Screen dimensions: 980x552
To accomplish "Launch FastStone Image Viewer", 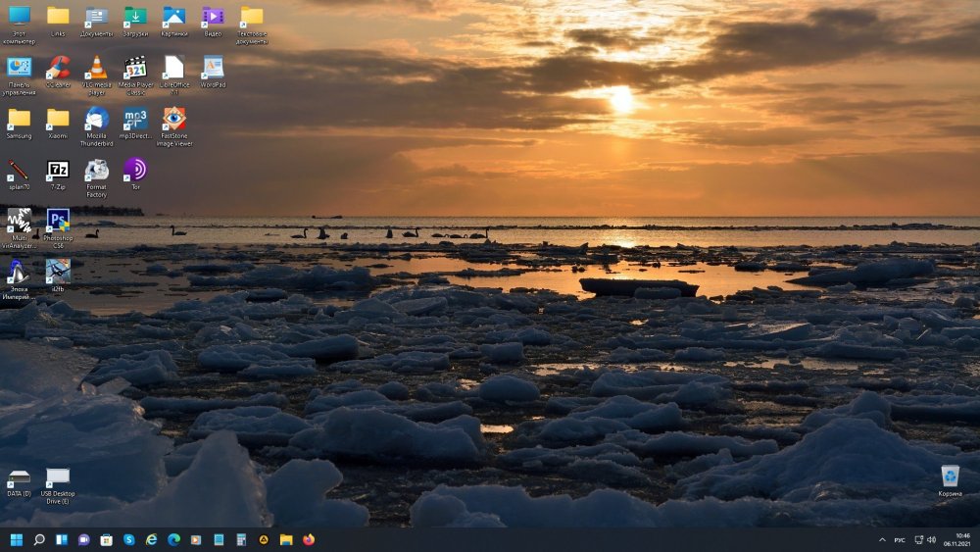I will (x=174, y=126).
